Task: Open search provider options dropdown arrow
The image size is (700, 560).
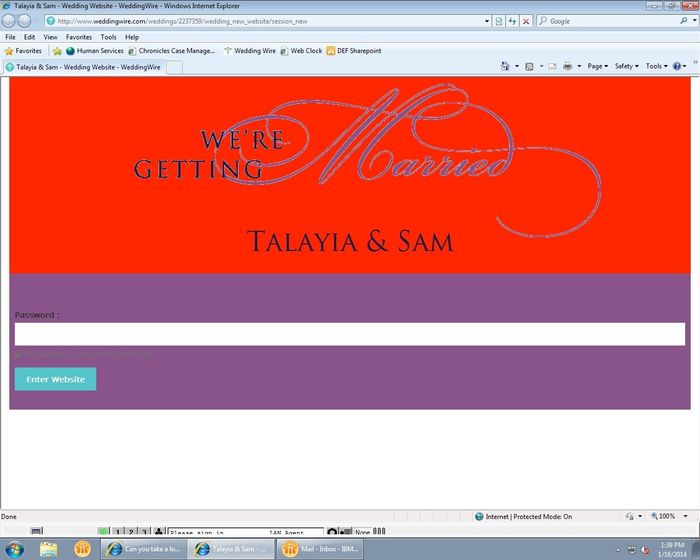Action: pos(694,21)
